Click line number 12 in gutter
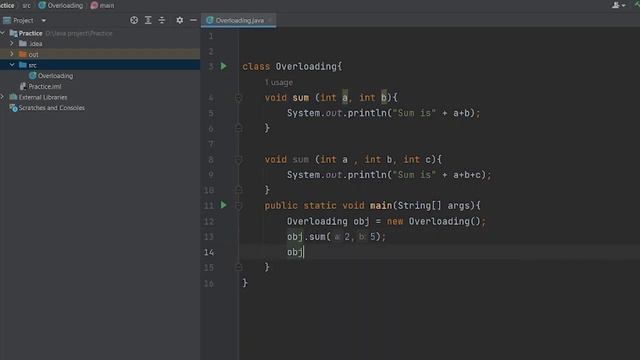 (x=209, y=221)
